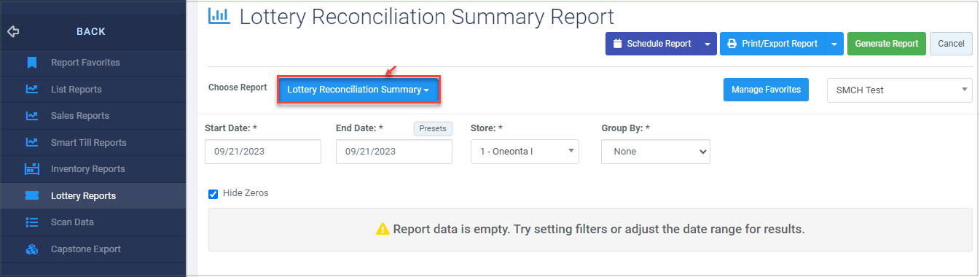Uncheck the Hide Zeros checkbox
This screenshot has width=980, height=277.
(213, 194)
